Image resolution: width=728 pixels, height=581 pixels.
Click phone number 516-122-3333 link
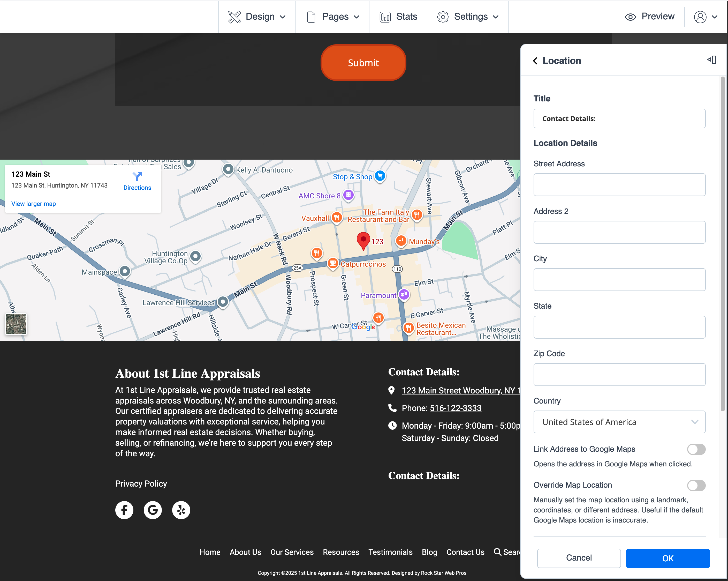[x=456, y=408]
